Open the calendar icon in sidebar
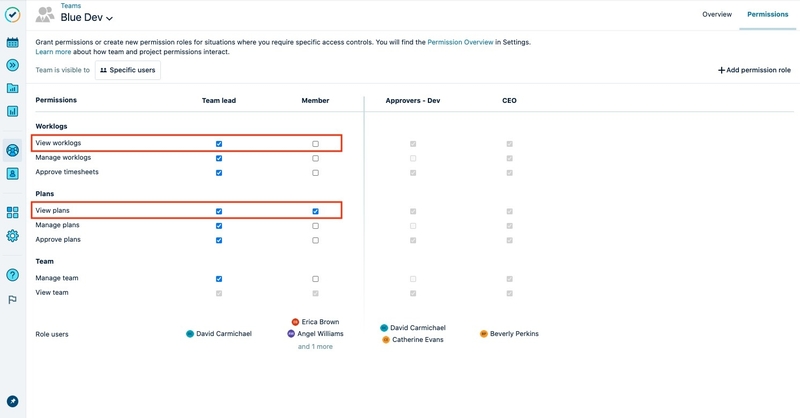The width and height of the screenshot is (800, 418). (x=12, y=43)
